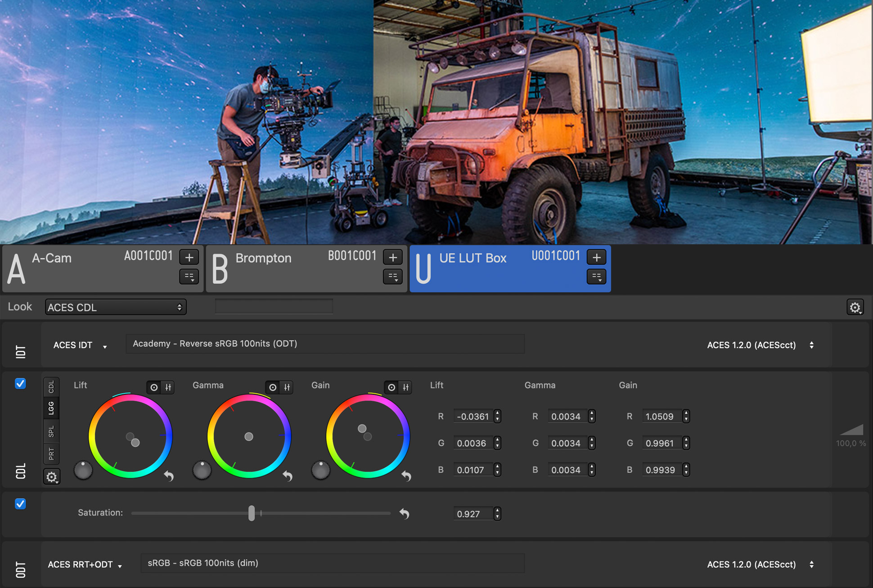The height and width of the screenshot is (588, 873).
Task: Click the plus button on A-Cam slot
Action: tap(189, 257)
